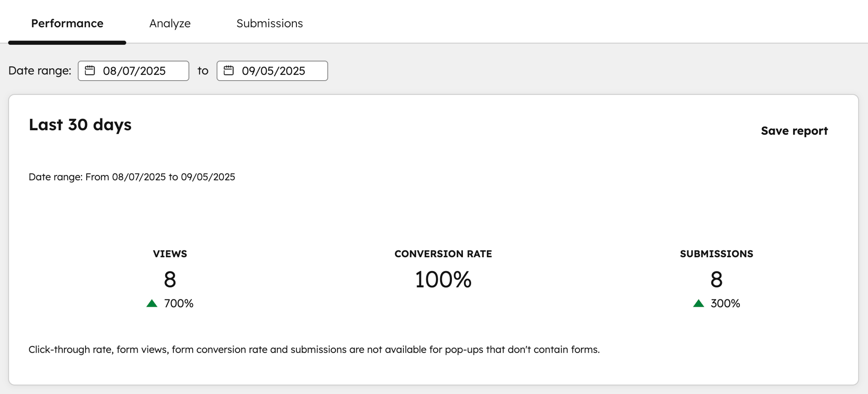Viewport: 868px width, 394px height.
Task: Click the VIEWS column header
Action: coord(169,253)
